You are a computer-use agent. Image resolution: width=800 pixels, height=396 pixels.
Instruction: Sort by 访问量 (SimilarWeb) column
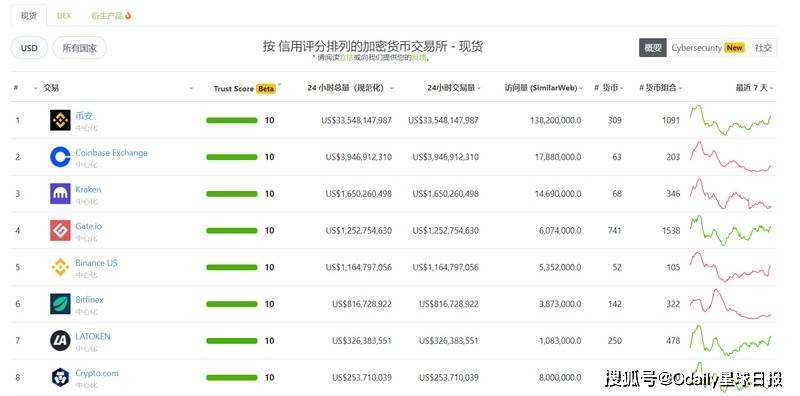click(x=544, y=88)
